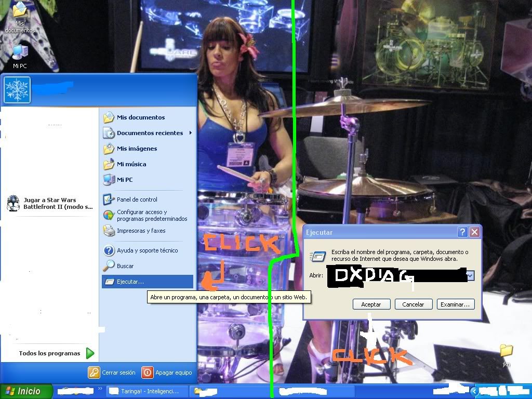Click the Apagar equipo power icon
The height and width of the screenshot is (399, 532).
(x=147, y=373)
